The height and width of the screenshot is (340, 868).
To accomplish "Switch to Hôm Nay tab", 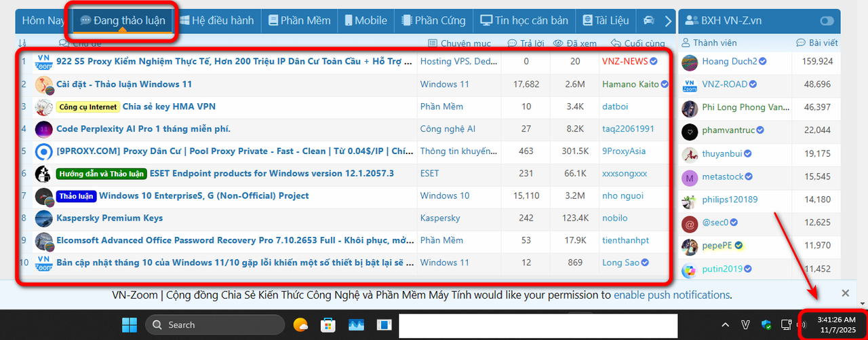I will pos(43,20).
